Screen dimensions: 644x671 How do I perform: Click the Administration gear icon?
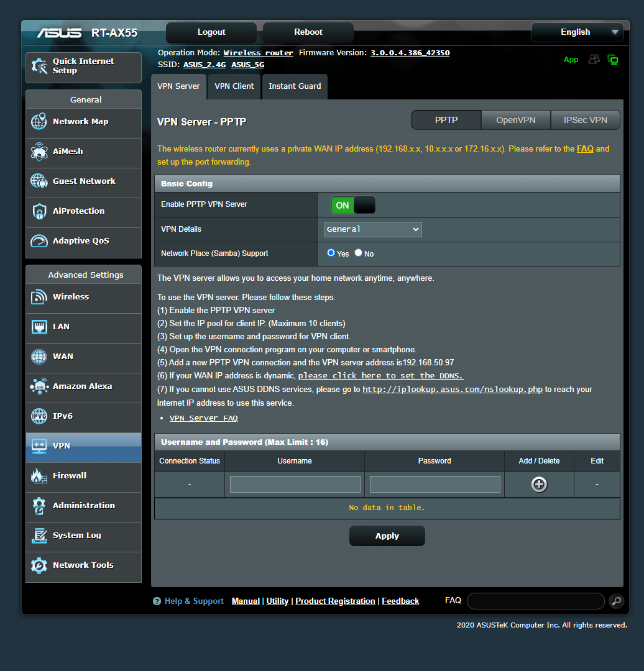click(x=39, y=506)
